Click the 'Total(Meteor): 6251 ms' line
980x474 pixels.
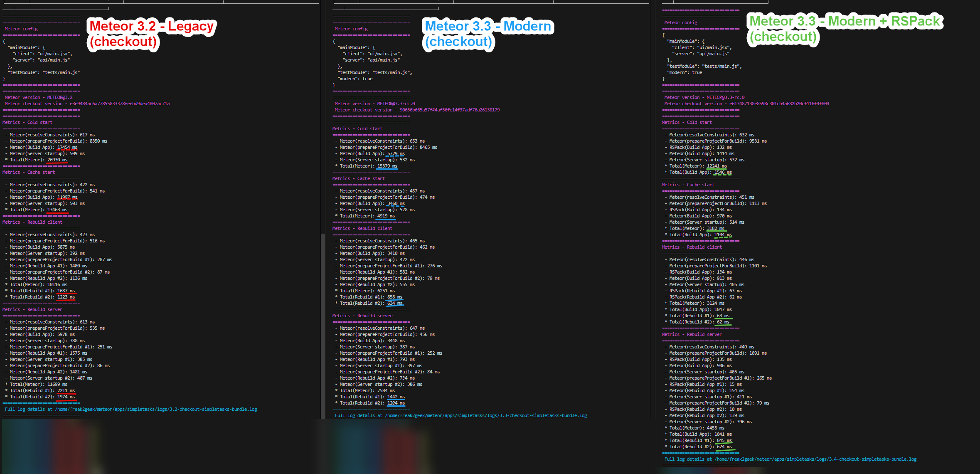click(365, 291)
